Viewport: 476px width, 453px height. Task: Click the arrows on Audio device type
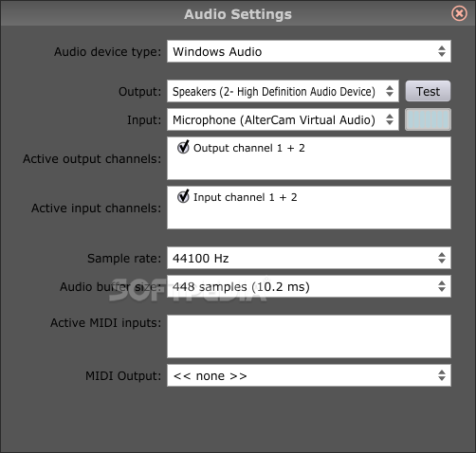[442, 51]
